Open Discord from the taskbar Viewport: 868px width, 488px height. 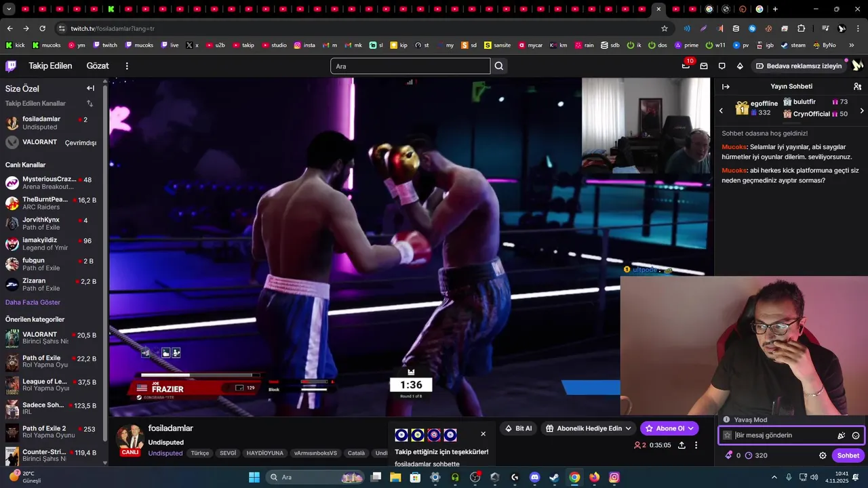click(534, 477)
